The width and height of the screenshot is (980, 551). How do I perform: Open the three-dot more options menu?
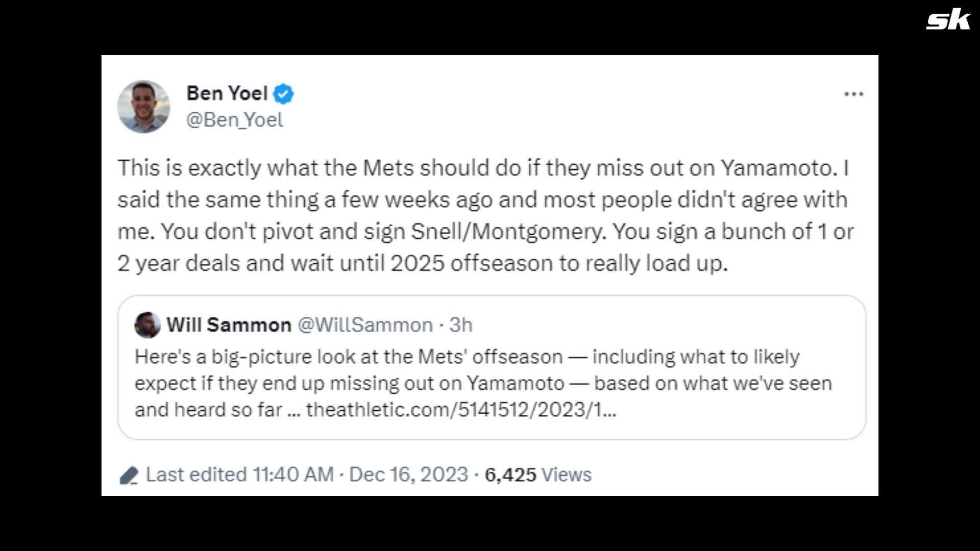point(853,94)
